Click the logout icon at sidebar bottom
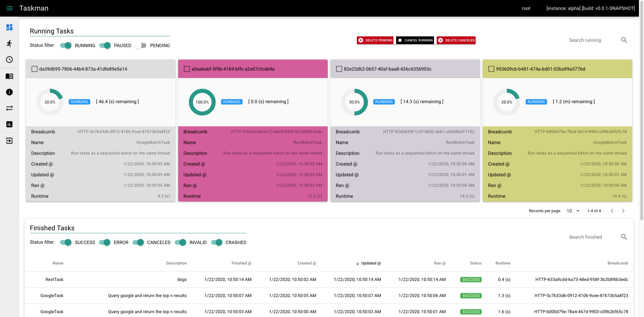Screen dimensions: 644x317 (x=9, y=141)
